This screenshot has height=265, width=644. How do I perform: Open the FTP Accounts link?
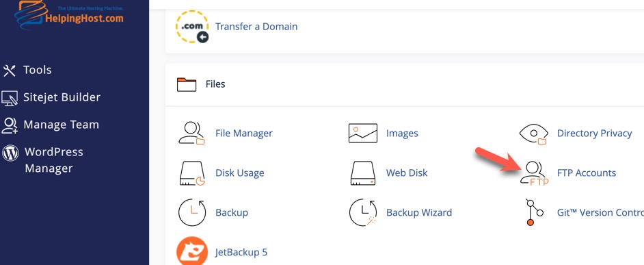click(x=587, y=173)
